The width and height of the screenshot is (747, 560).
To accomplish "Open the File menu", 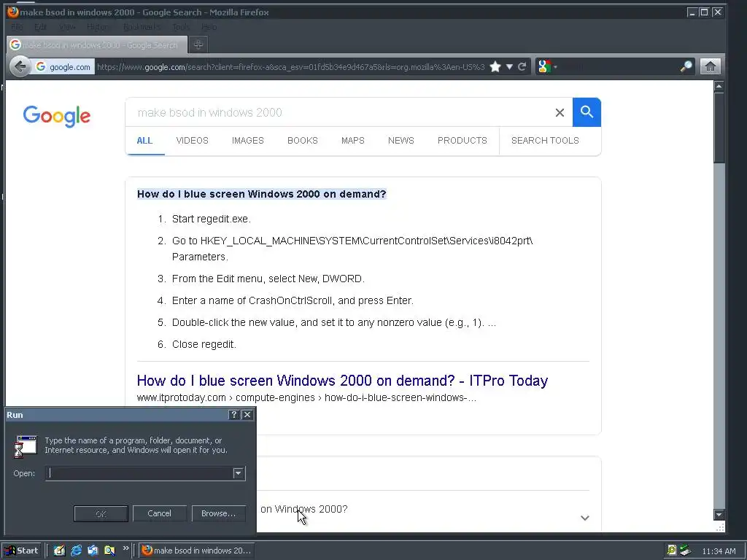I will (x=17, y=27).
